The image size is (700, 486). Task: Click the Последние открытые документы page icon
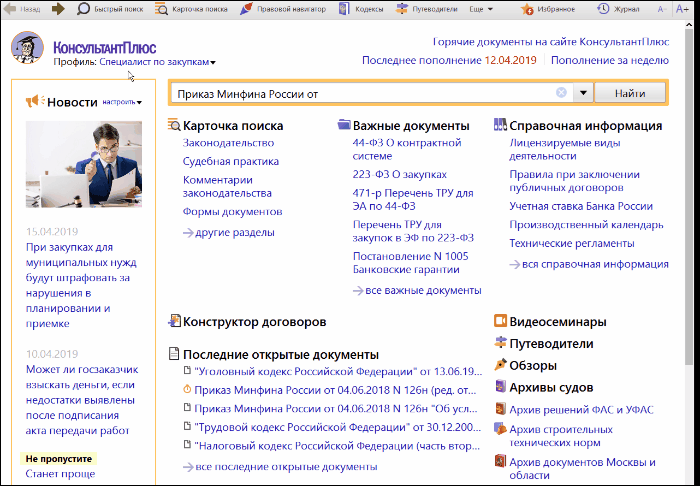[x=174, y=354]
